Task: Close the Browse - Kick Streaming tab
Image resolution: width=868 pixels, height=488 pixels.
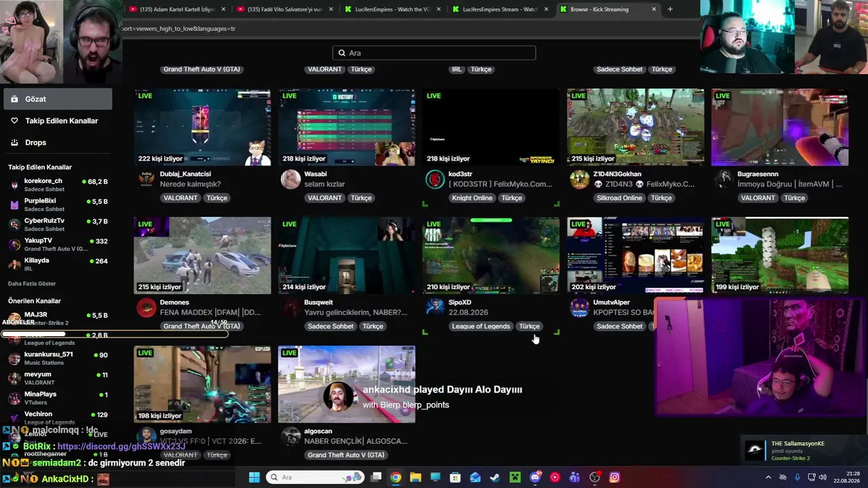Action: tap(654, 9)
